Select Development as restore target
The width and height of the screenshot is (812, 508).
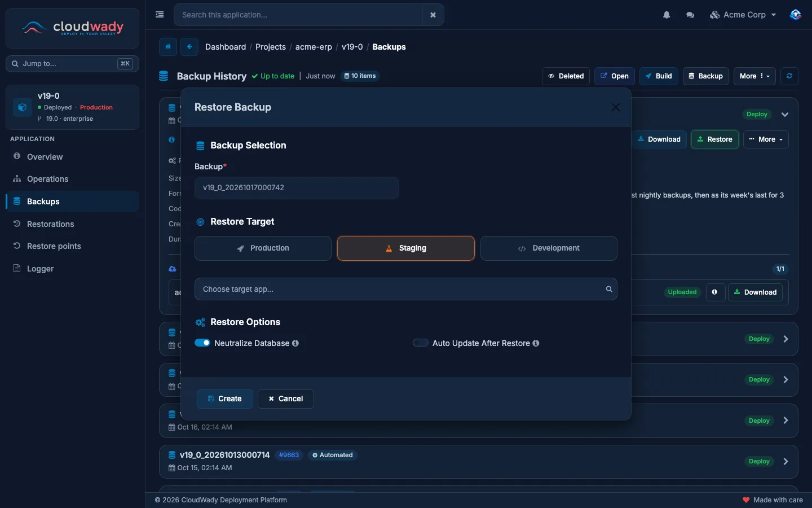point(549,248)
